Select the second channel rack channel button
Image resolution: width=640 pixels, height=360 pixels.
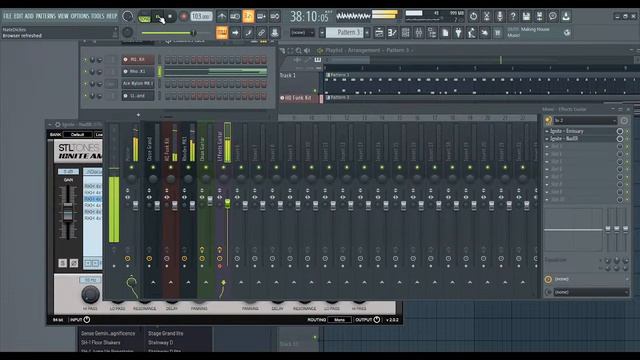pos(138,71)
